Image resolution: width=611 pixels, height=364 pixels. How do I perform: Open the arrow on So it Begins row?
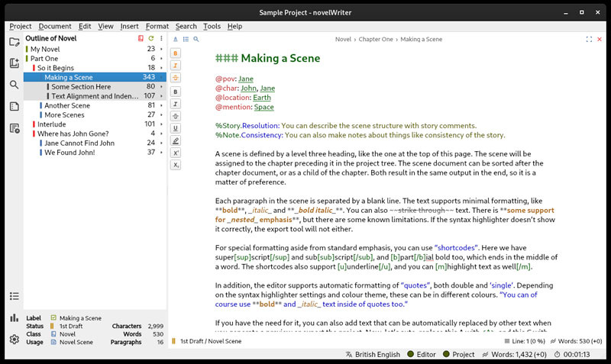(x=161, y=68)
